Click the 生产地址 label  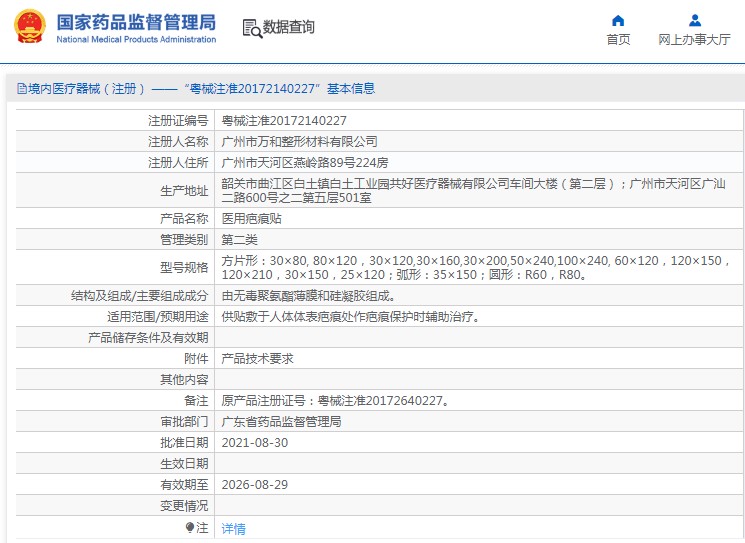tap(184, 191)
